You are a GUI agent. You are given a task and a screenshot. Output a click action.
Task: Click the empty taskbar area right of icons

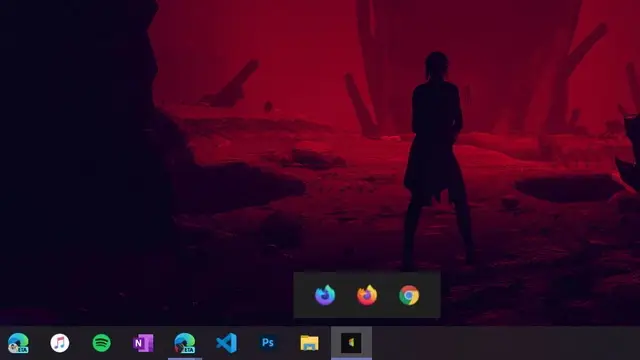[505, 343]
